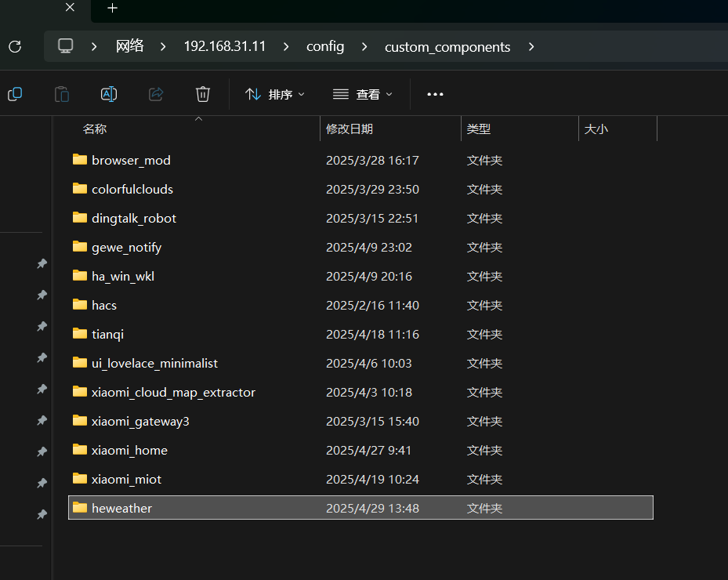Click the gewe_notify folder name

126,248
